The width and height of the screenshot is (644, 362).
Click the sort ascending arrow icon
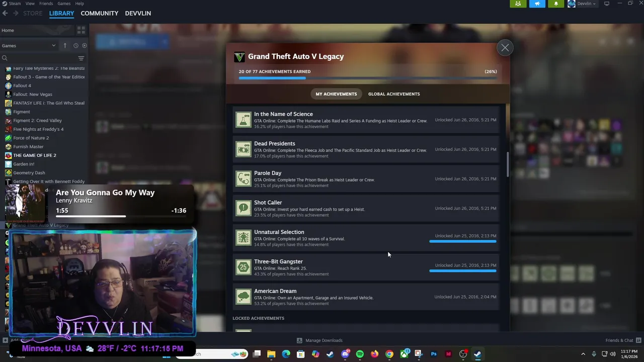pos(65,46)
